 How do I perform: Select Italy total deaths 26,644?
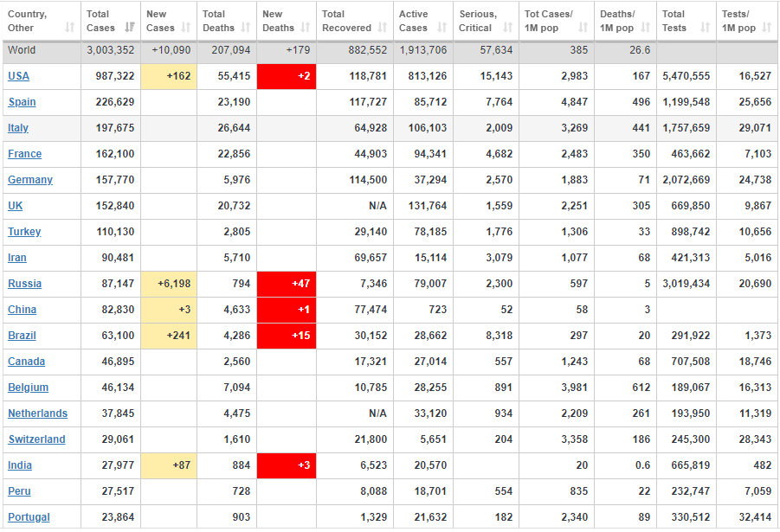point(234,128)
